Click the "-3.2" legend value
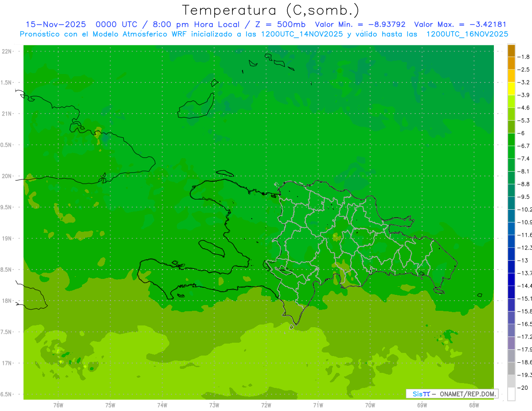 pos(524,82)
